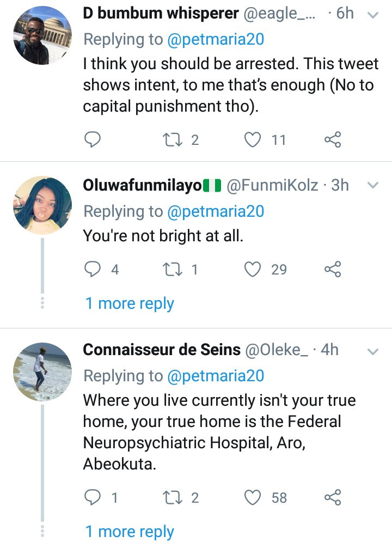The height and width of the screenshot is (549, 392).
Task: Share the Neuropsychiatric Hospital tweet
Action: pyautogui.click(x=332, y=498)
